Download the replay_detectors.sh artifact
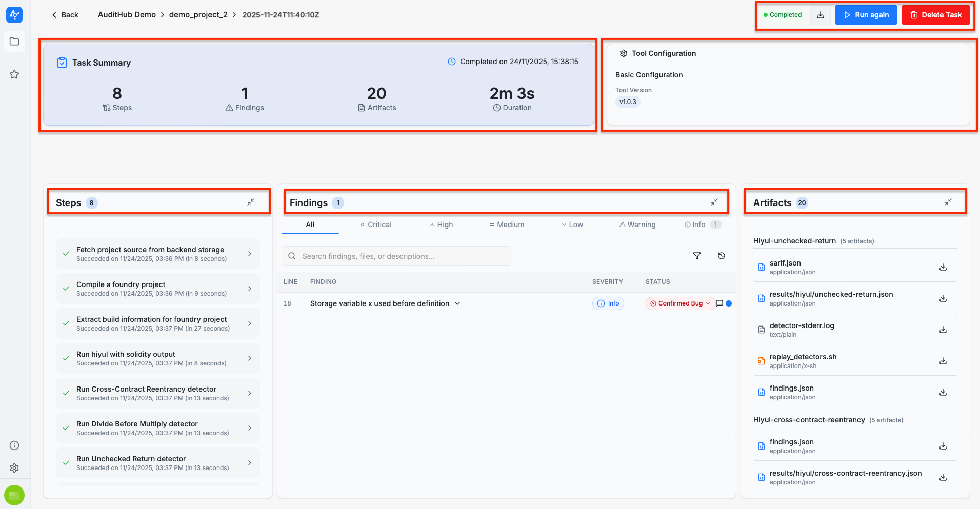The image size is (980, 509). pyautogui.click(x=943, y=361)
